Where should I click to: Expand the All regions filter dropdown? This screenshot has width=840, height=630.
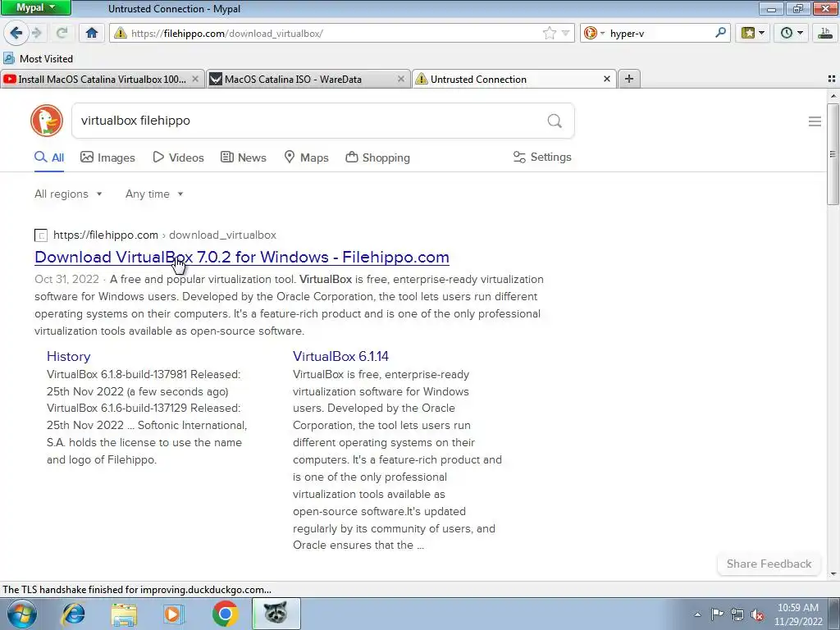(x=68, y=194)
